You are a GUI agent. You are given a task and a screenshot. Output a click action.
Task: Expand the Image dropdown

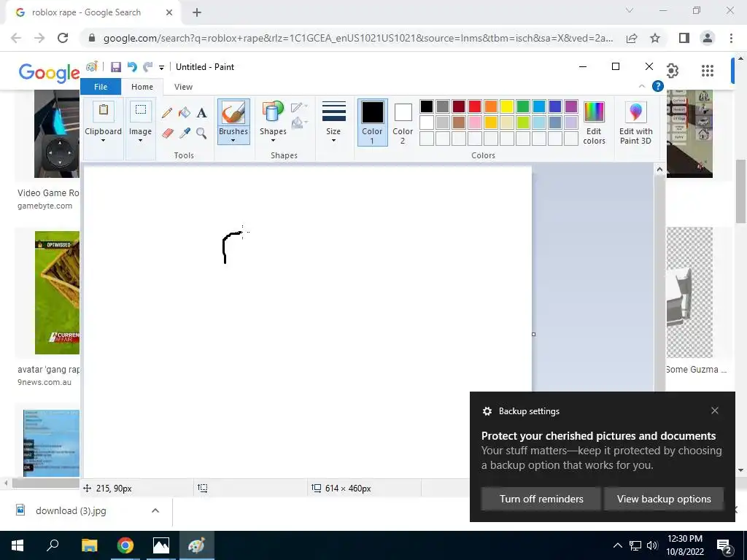[x=141, y=141]
